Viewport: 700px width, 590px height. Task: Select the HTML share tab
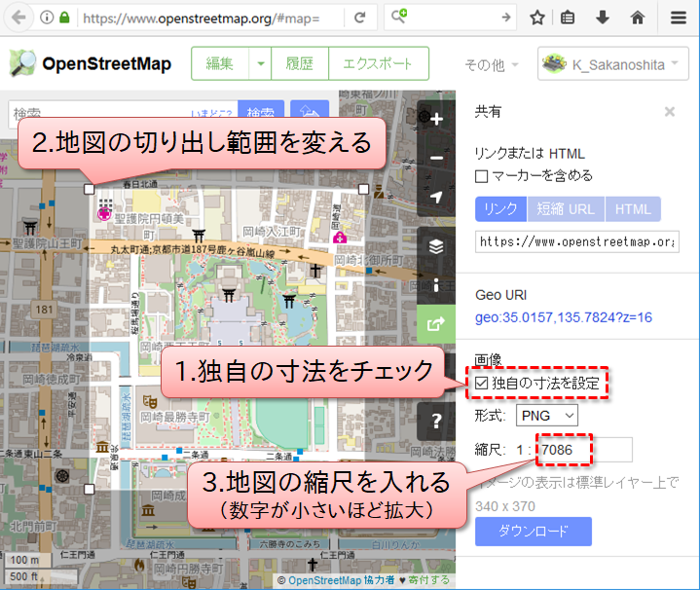[633, 209]
